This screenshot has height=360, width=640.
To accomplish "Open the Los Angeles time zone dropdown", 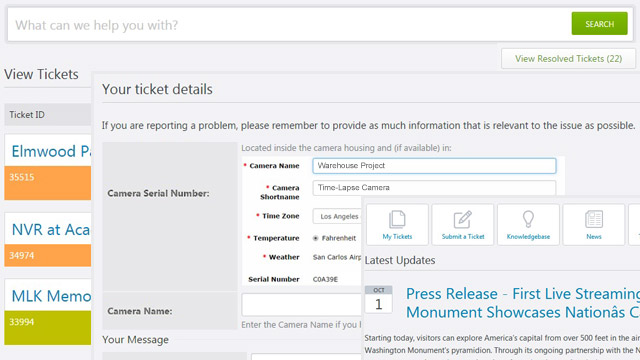I will pos(337,216).
